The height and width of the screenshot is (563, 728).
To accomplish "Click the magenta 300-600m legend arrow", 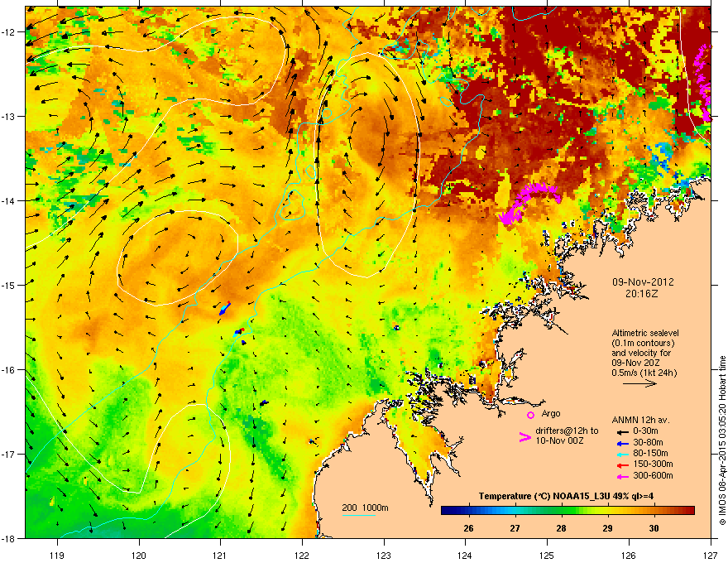I will tap(623, 476).
